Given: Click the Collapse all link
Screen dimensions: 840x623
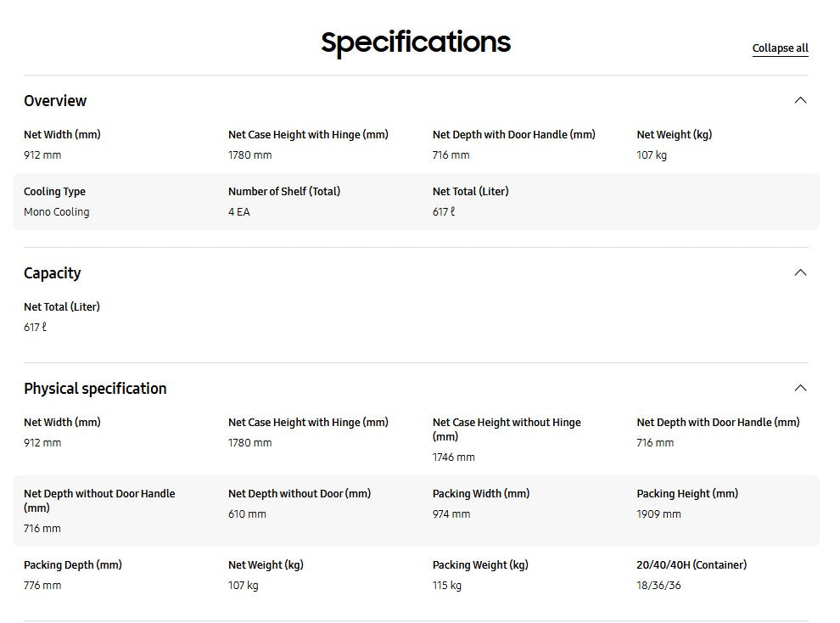Looking at the screenshot, I should (780, 48).
